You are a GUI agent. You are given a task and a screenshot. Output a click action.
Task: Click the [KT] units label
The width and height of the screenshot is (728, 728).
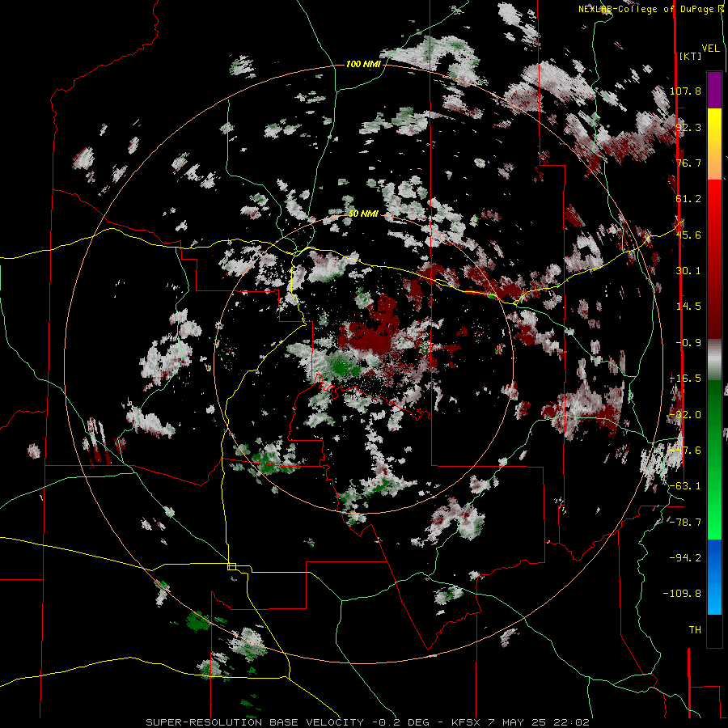(x=690, y=56)
